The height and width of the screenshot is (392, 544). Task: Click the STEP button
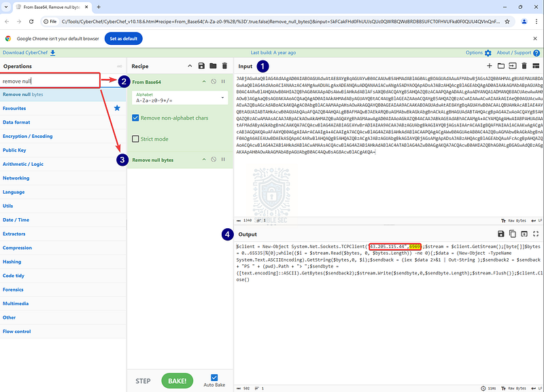143,381
